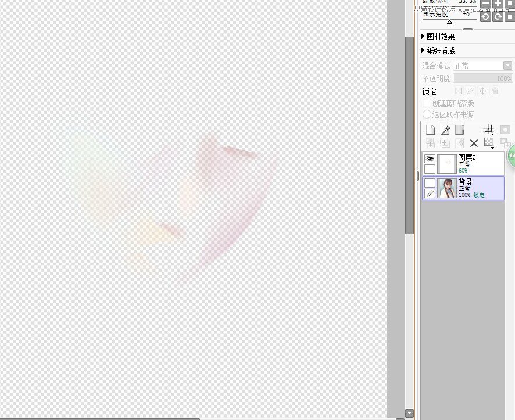
Task: Enable the 创建剪贴蒙版 checkbox
Action: 427,103
